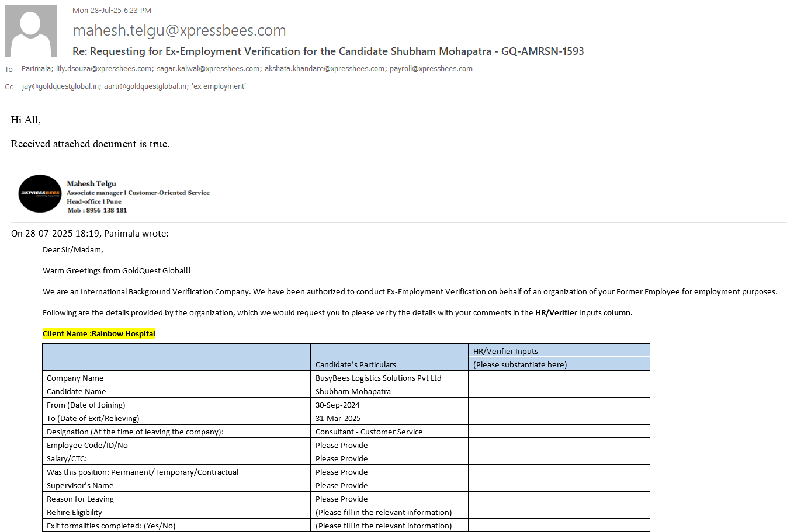
Task: Open sender address mahesh.telgu@xpressbees.com
Action: 179,30
